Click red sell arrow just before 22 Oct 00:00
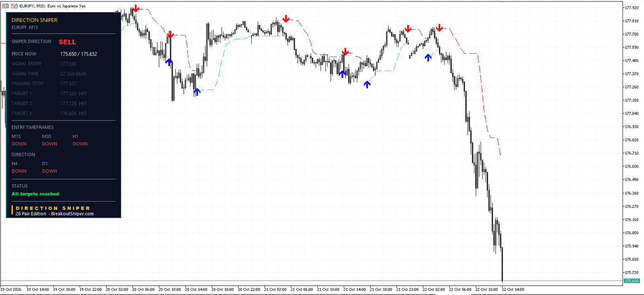 click(408, 29)
